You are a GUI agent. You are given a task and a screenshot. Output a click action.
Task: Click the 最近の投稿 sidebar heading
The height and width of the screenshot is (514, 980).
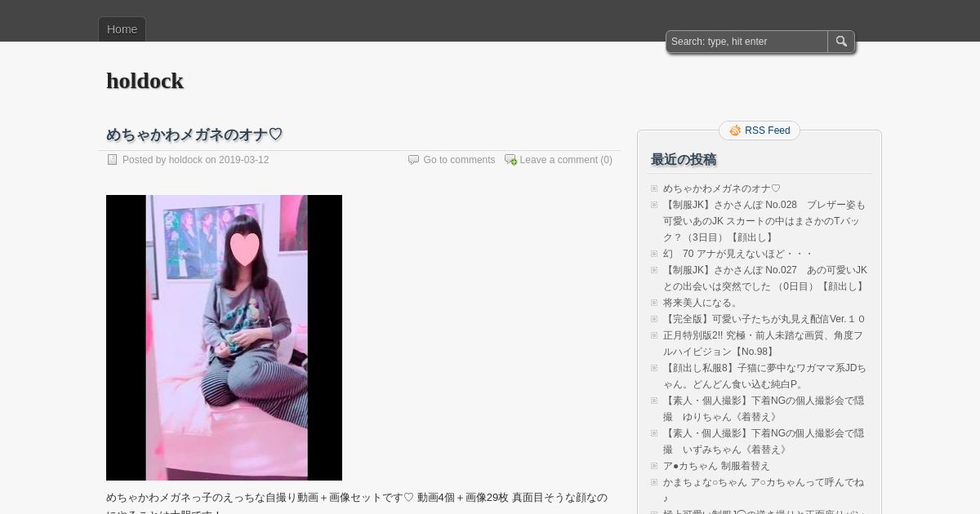684,160
